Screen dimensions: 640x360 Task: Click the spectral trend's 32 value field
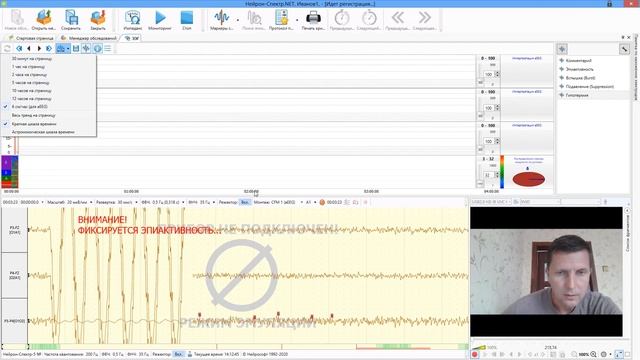point(489,175)
